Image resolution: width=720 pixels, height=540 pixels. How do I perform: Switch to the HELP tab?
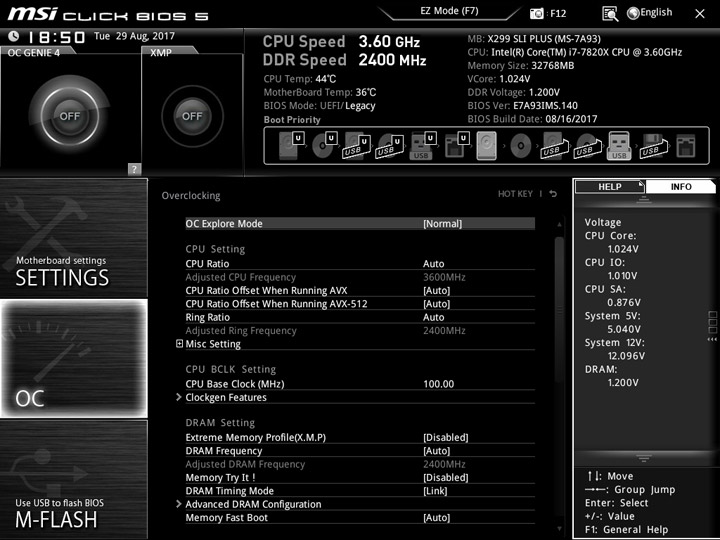[x=610, y=186]
